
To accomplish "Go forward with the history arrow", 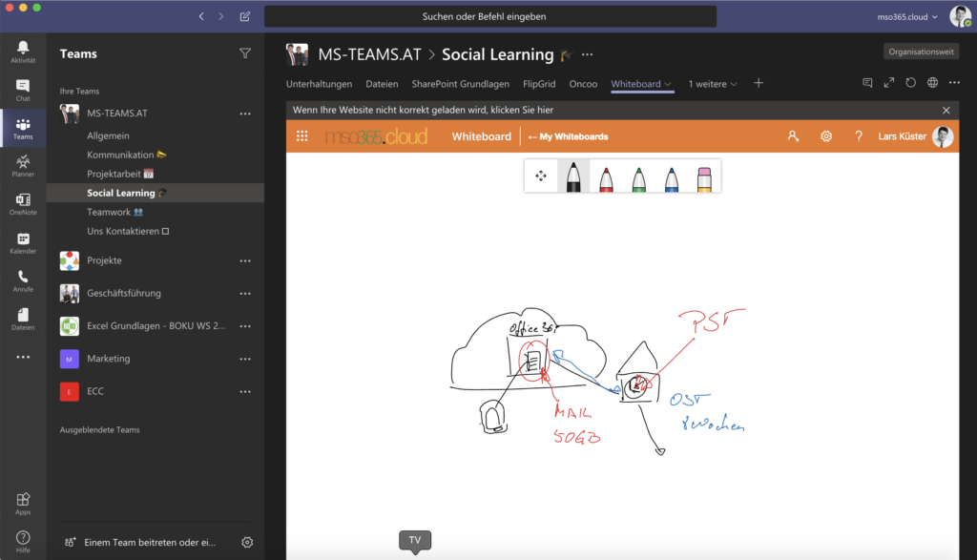I will coord(220,16).
